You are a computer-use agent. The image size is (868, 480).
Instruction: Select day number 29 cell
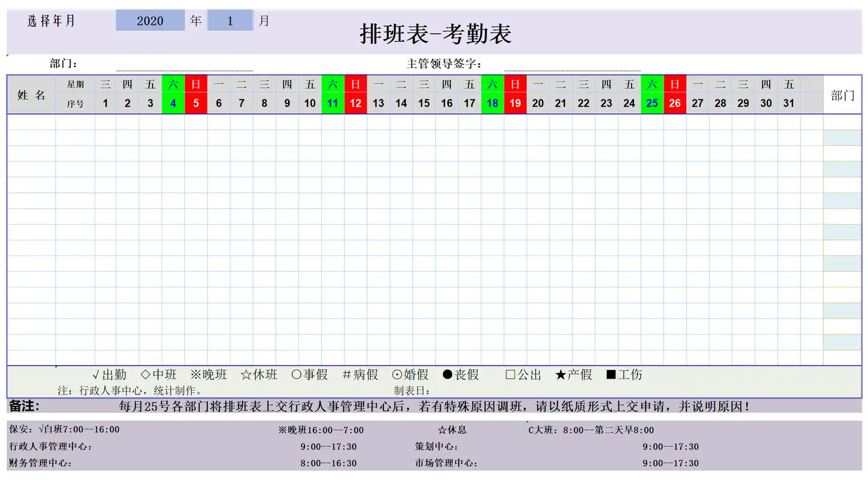coord(743,104)
